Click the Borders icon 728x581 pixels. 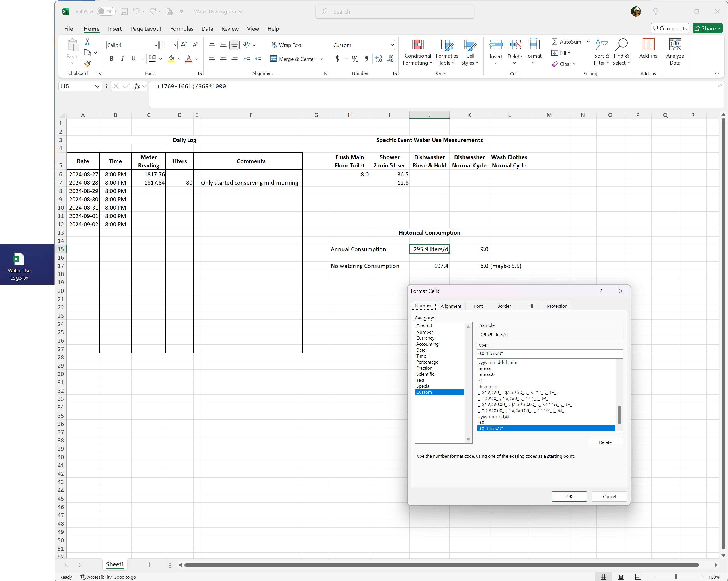click(152, 59)
